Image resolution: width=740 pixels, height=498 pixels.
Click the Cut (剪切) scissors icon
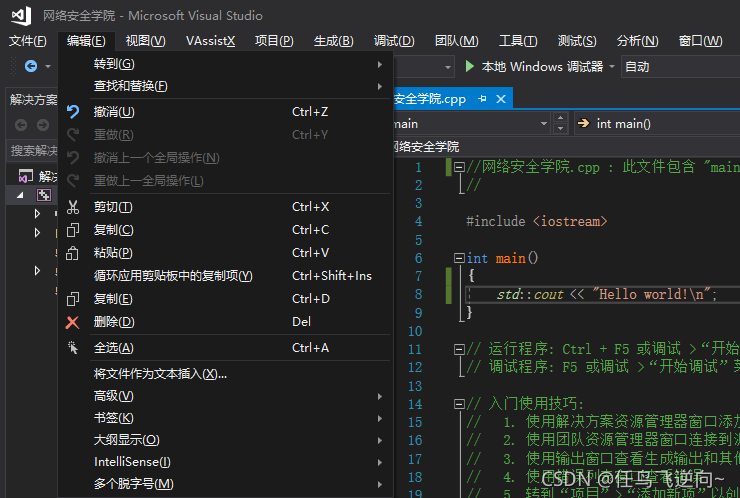(73, 207)
